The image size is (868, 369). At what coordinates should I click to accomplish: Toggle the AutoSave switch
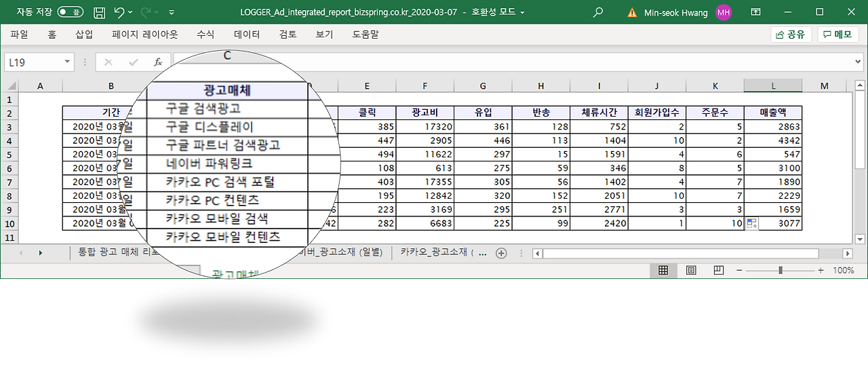(71, 12)
